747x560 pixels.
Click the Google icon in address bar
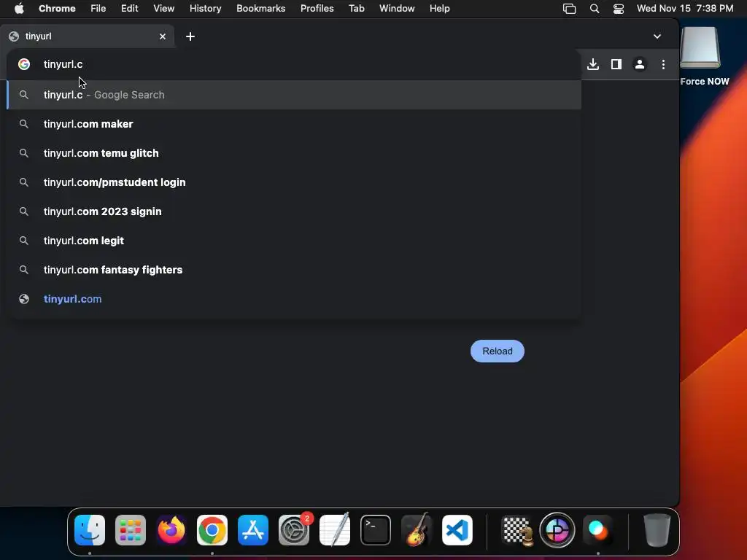tap(24, 64)
